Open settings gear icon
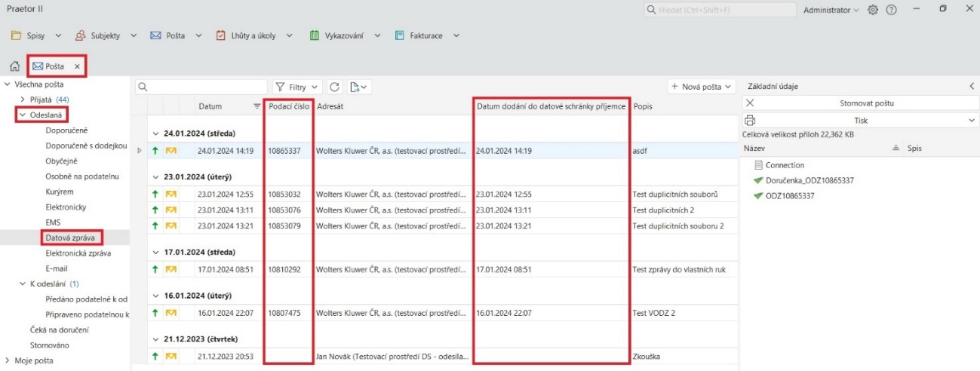980x371 pixels. point(873,10)
